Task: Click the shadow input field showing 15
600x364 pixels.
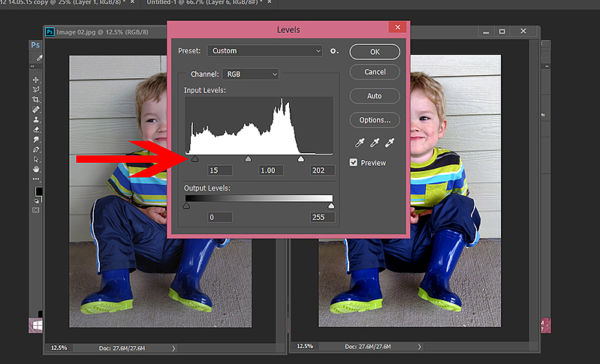Action: coord(220,170)
